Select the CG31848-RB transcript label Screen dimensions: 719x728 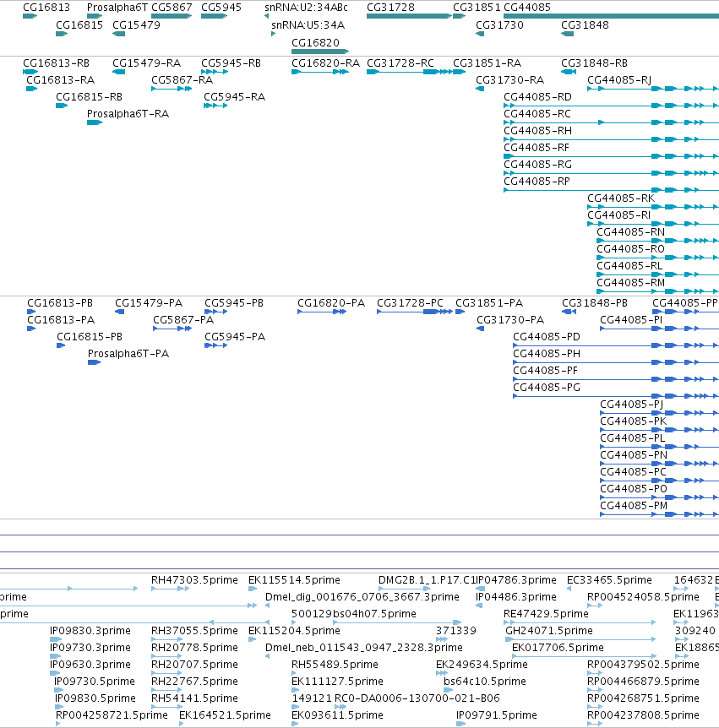[595, 63]
